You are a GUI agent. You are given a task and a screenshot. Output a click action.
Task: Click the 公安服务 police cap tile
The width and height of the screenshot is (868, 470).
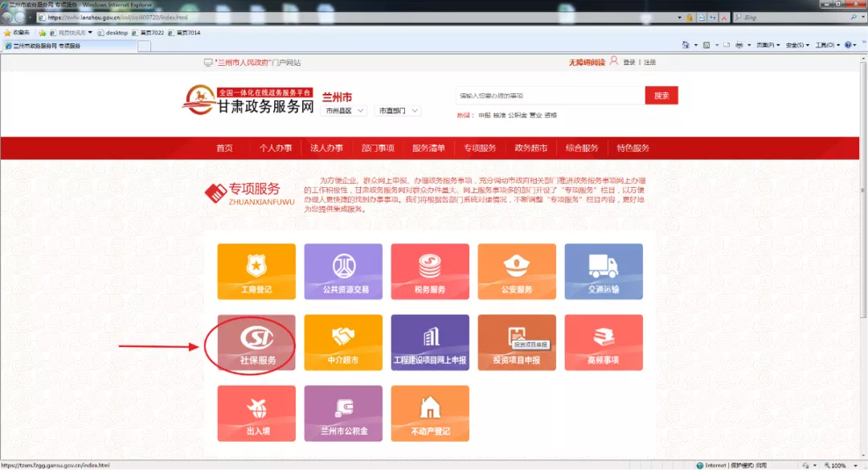click(x=516, y=272)
